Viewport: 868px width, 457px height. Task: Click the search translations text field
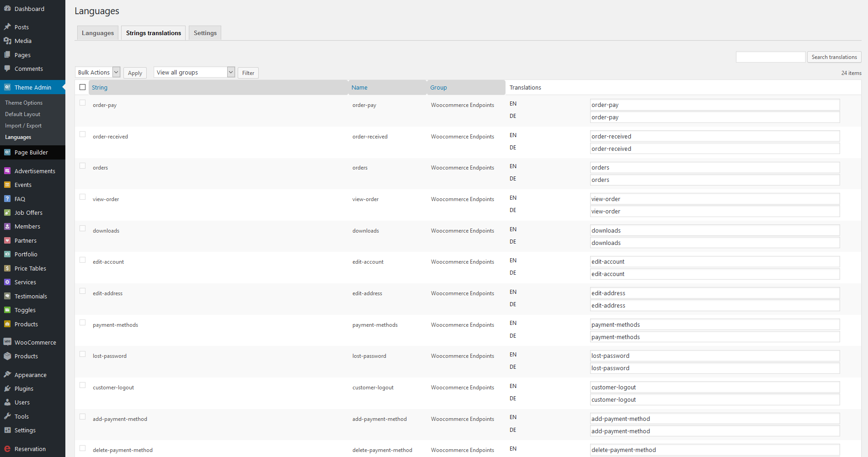pos(771,57)
